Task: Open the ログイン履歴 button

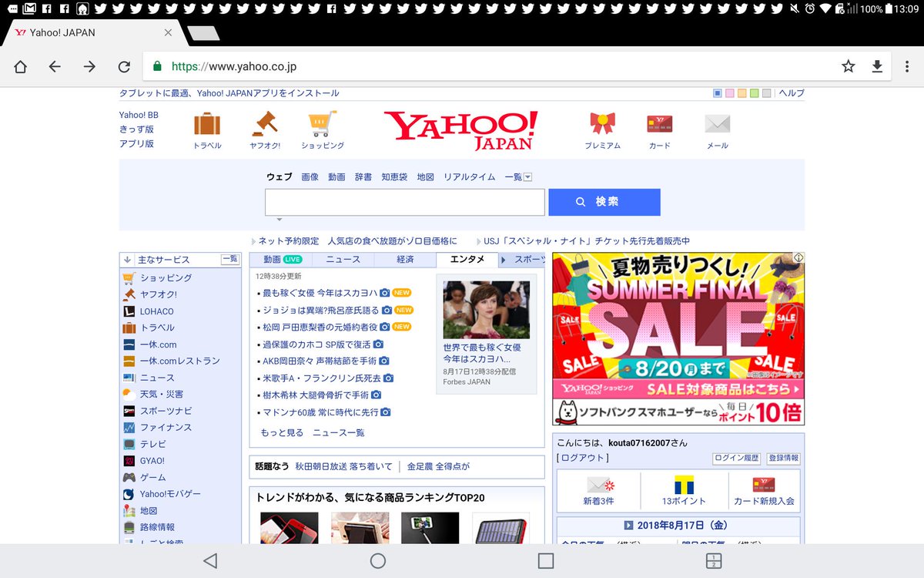Action: pyautogui.click(x=736, y=458)
